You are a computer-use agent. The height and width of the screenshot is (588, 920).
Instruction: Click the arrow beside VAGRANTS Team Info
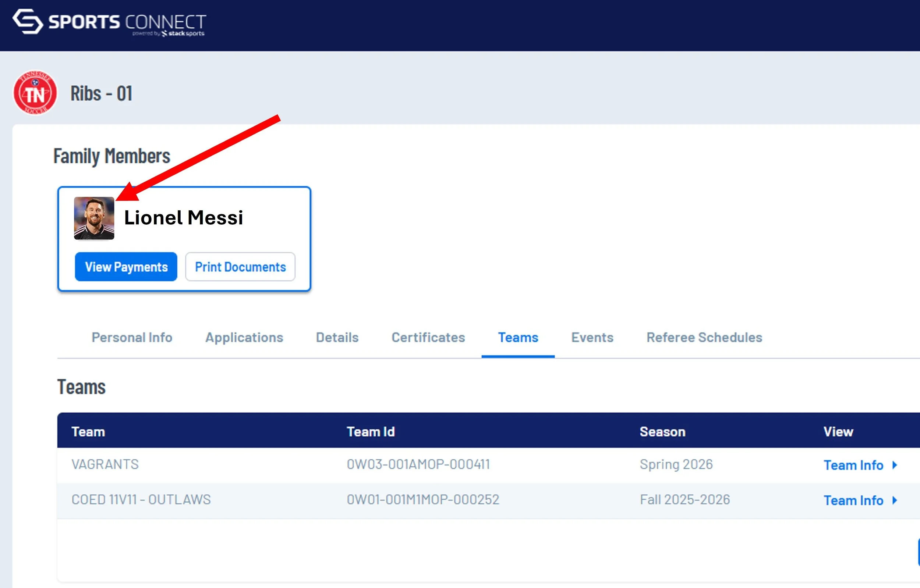pyautogui.click(x=895, y=465)
